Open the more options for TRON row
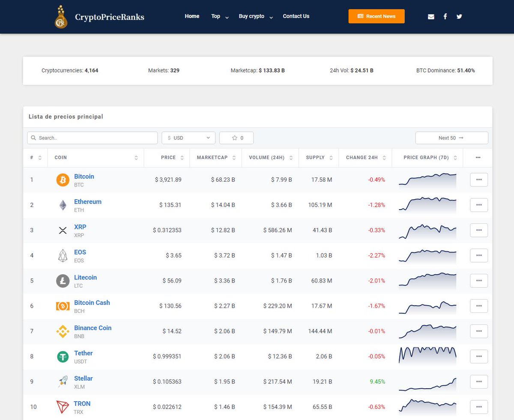The width and height of the screenshot is (514, 420). click(479, 407)
